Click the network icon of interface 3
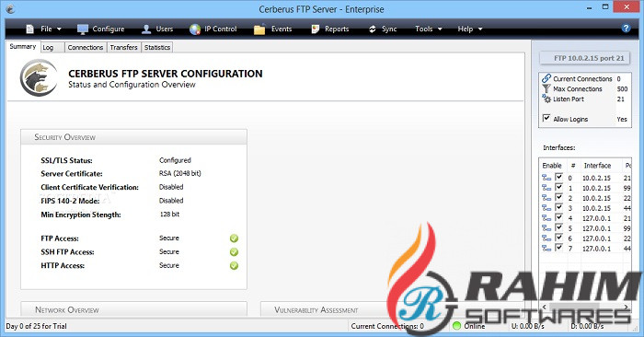The width and height of the screenshot is (644, 337). click(546, 208)
